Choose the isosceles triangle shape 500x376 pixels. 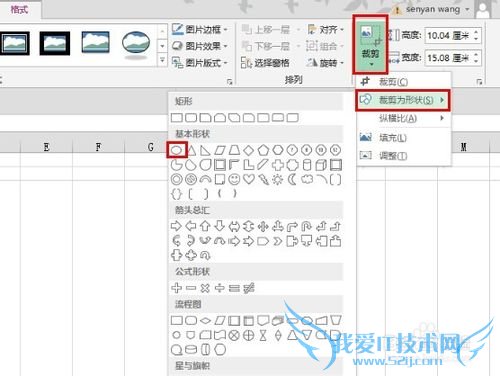click(191, 150)
